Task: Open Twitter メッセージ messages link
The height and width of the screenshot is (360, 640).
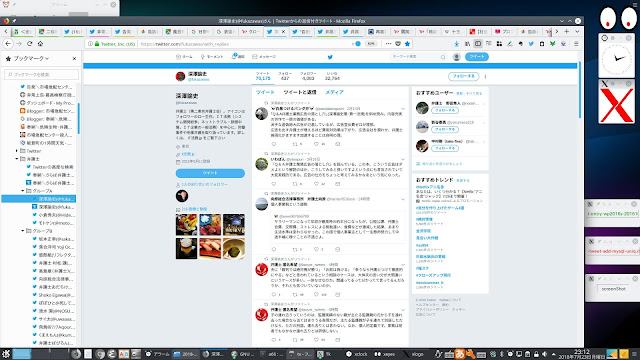Action: coord(264,57)
